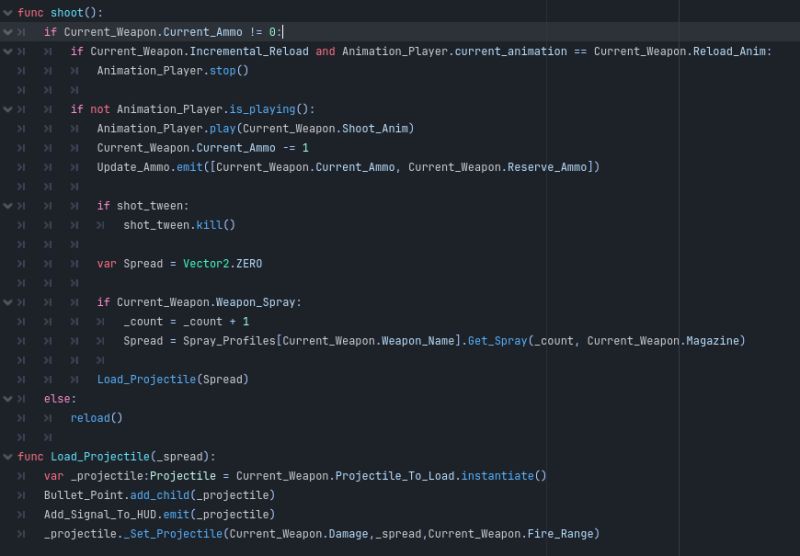Click the '_spread' parameter in the function signature
800x556 pixels.
pos(180,457)
